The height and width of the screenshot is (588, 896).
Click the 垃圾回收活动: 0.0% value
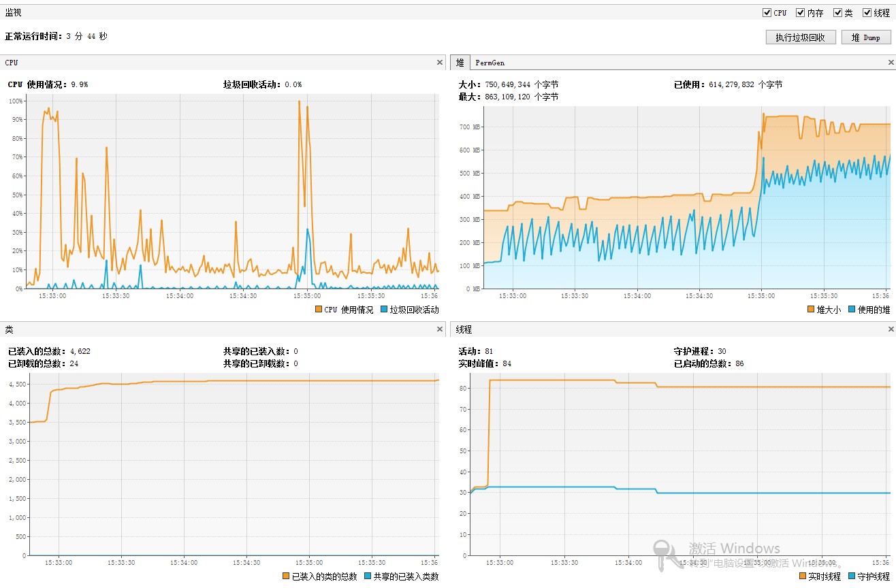coord(262,84)
